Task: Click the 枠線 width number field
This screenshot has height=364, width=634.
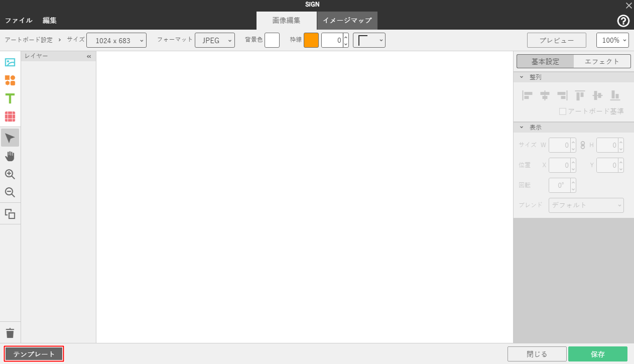Action: (x=332, y=40)
